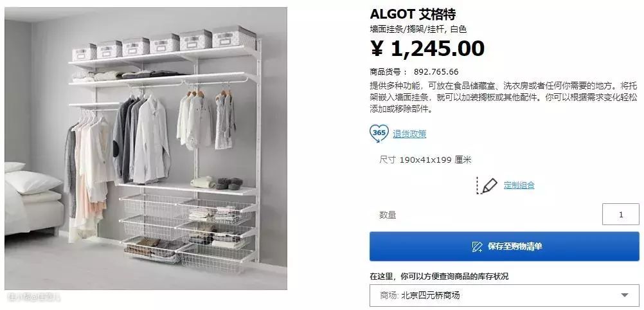The height and width of the screenshot is (310, 644).
Task: Click the 365 heart return icon
Action: (379, 133)
